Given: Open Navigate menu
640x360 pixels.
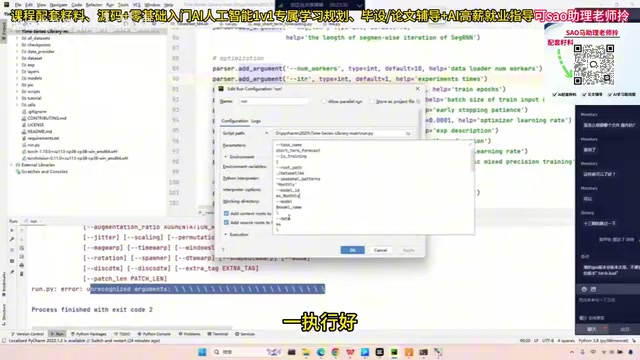Looking at the screenshot, I should (58, 5).
